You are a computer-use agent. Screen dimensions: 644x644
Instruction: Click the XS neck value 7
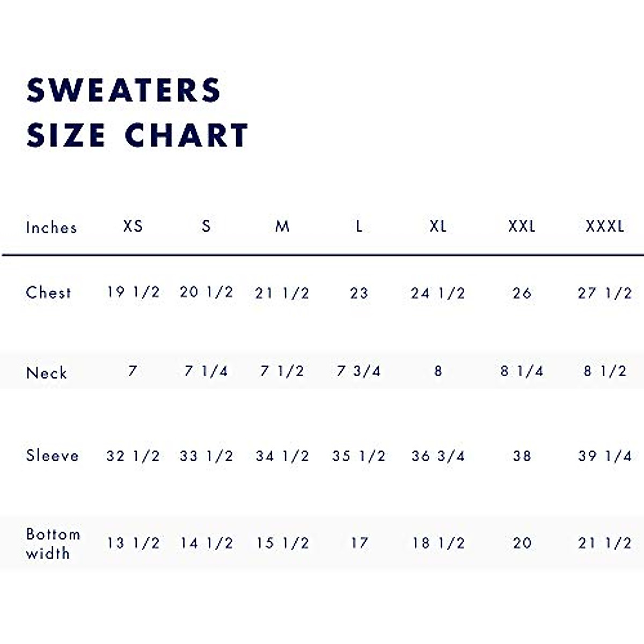[133, 371]
